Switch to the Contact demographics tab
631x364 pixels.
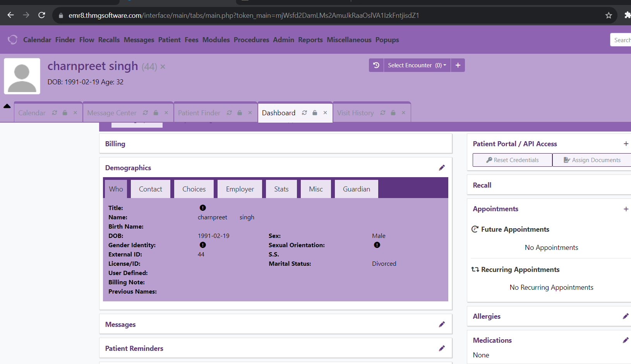click(150, 189)
